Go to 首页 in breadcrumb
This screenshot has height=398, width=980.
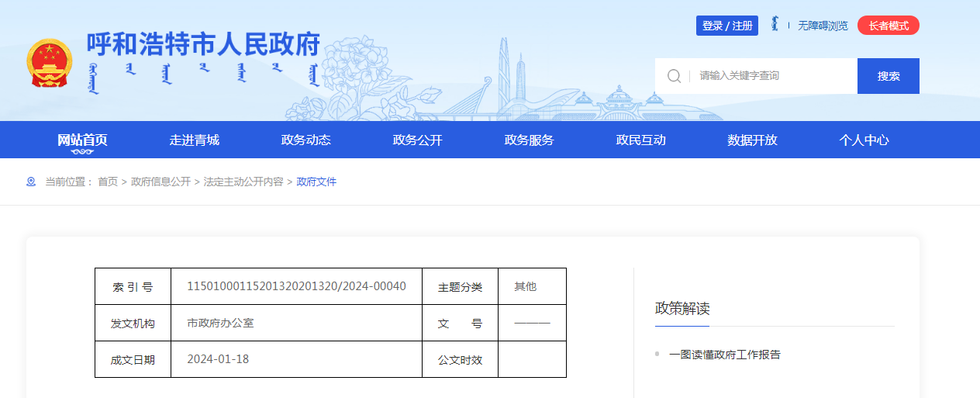pos(108,182)
